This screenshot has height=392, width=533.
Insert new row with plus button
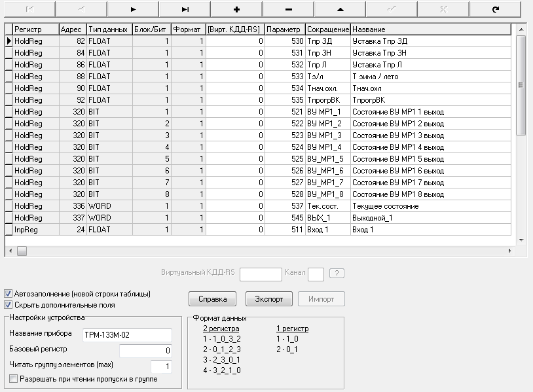click(x=236, y=10)
